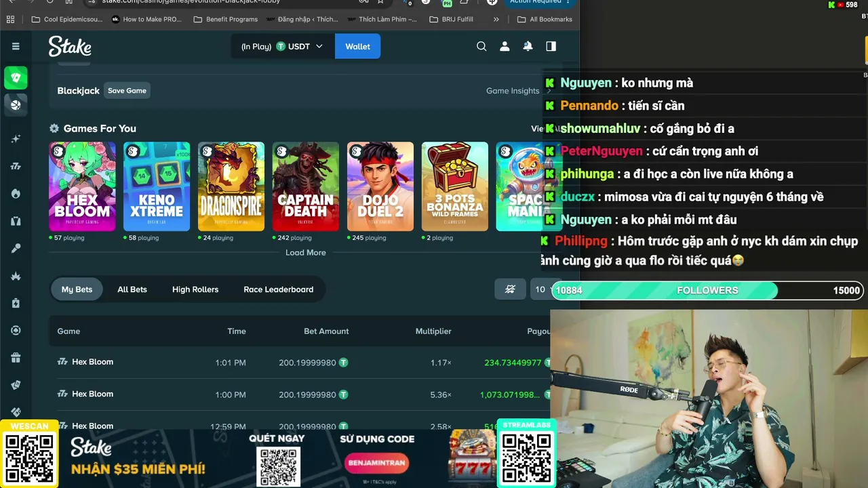The image size is (868, 488).
Task: Click the Stake logo in the header
Action: [70, 46]
